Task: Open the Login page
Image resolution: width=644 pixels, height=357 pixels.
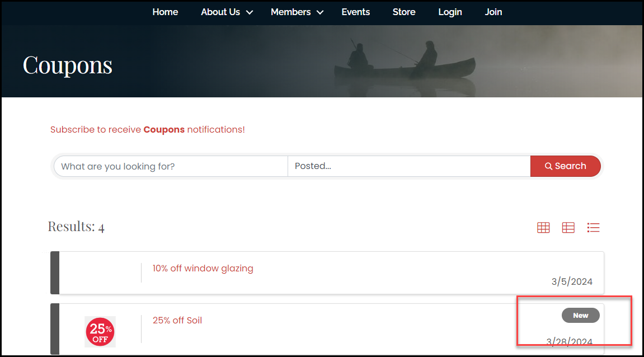Action: pyautogui.click(x=450, y=12)
